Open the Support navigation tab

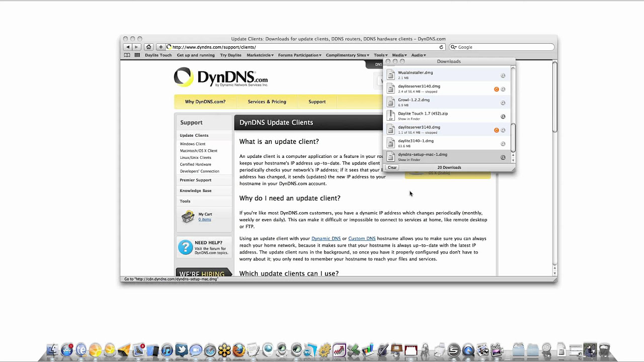317,102
